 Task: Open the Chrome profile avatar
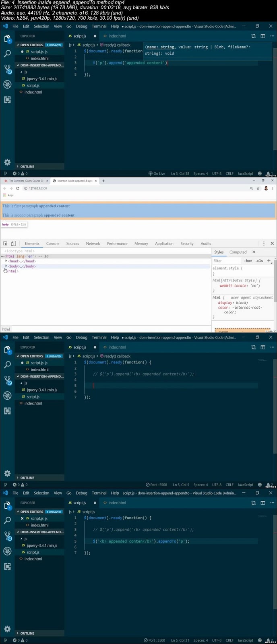click(266, 188)
